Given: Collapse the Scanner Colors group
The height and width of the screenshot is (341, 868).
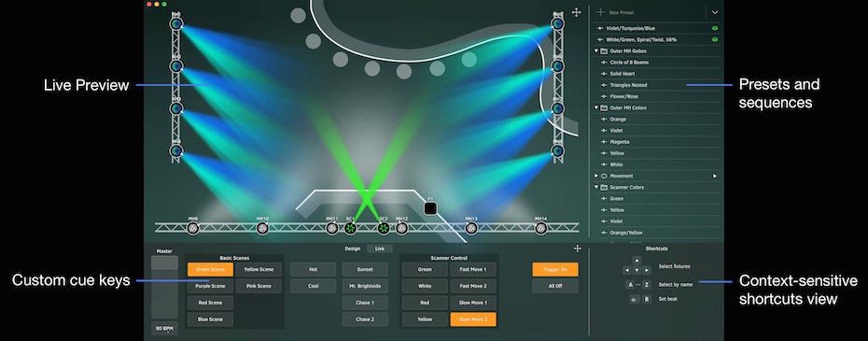Looking at the screenshot, I should tap(596, 188).
